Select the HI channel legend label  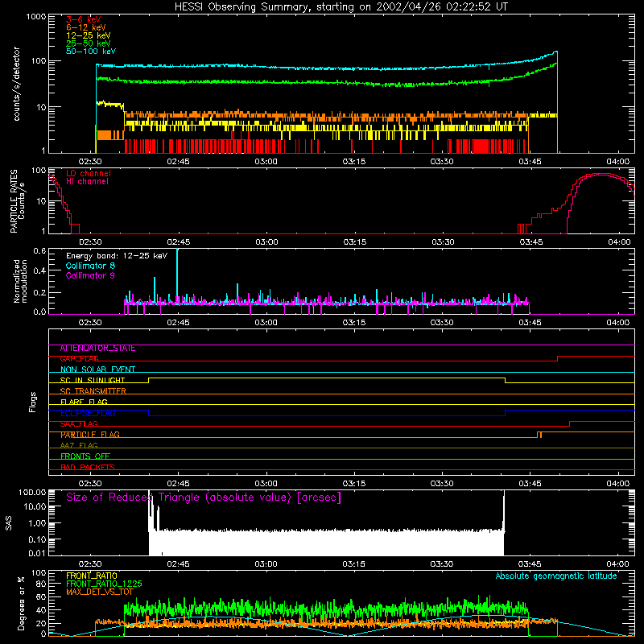pos(87,182)
